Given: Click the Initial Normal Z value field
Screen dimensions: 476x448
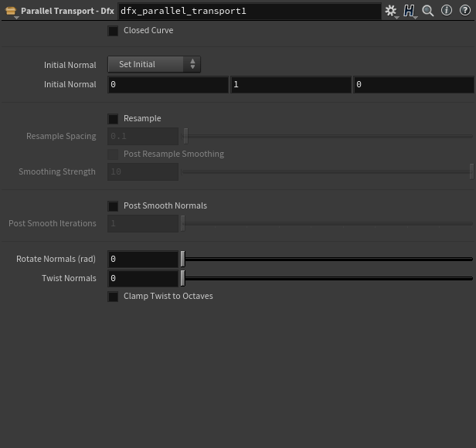Looking at the screenshot, I should [413, 85].
